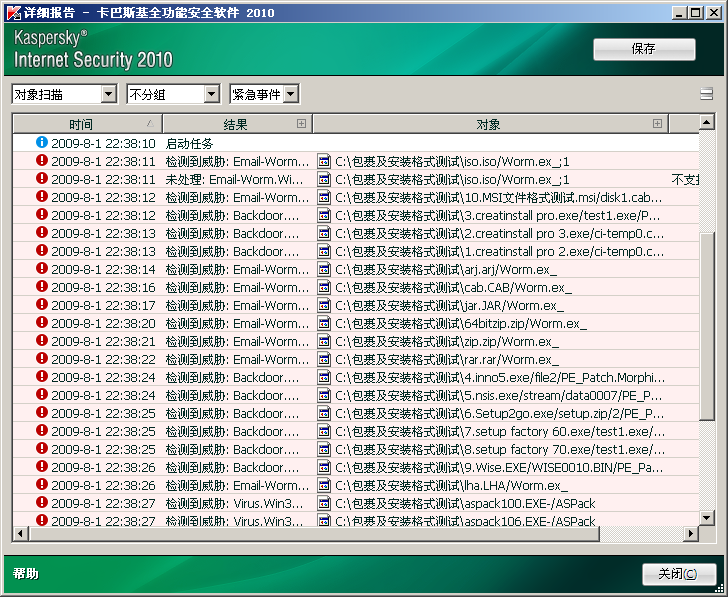The height and width of the screenshot is (597, 728).
Task: Click red alert icon at 22:38:17 row
Action: tap(42, 305)
